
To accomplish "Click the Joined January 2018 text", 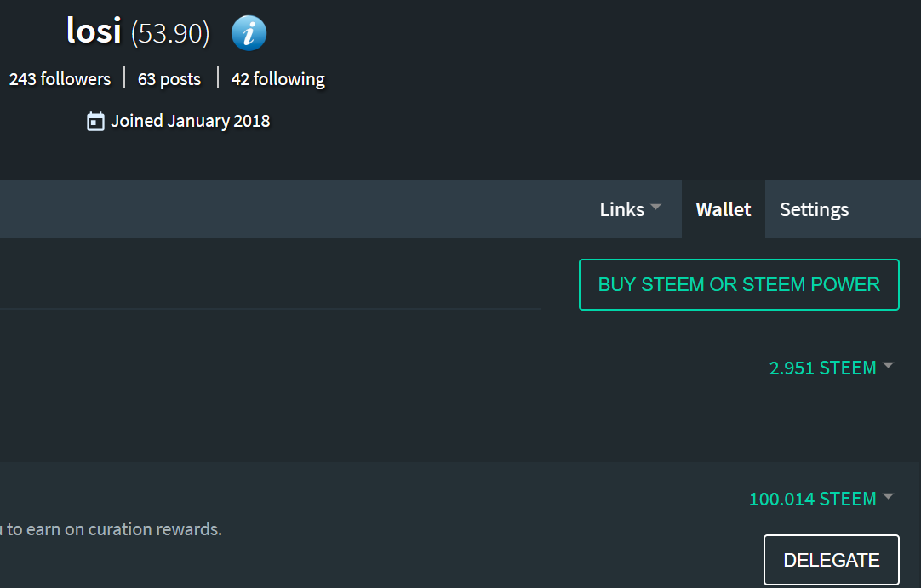I will (x=190, y=121).
